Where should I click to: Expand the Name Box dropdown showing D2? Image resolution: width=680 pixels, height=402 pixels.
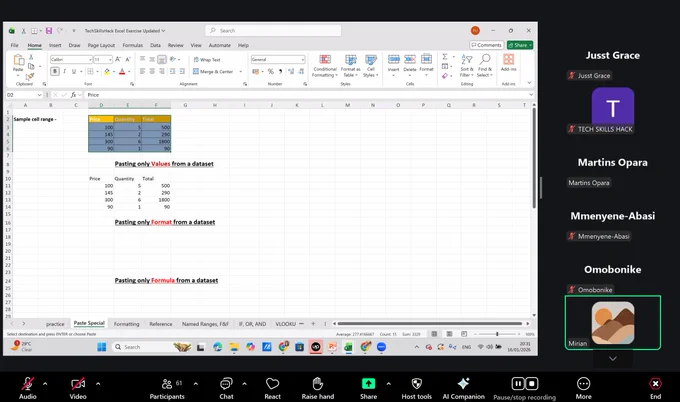coord(39,95)
